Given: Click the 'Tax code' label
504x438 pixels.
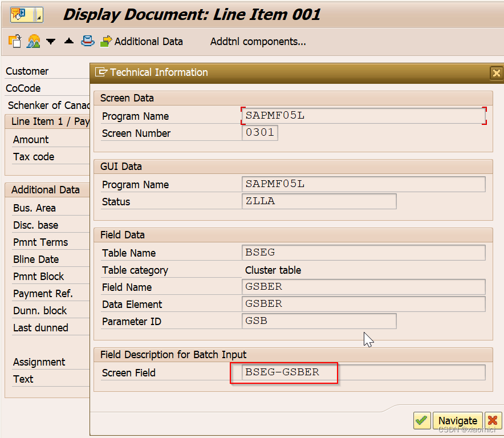Looking at the screenshot, I should [34, 157].
